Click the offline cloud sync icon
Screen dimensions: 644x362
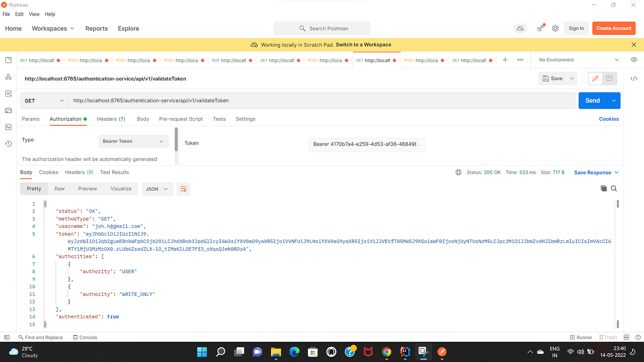[520, 28]
